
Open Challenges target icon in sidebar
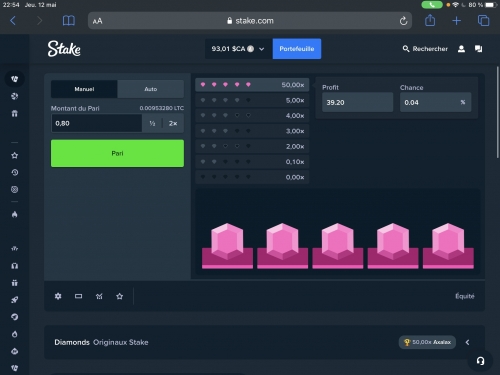(14, 189)
